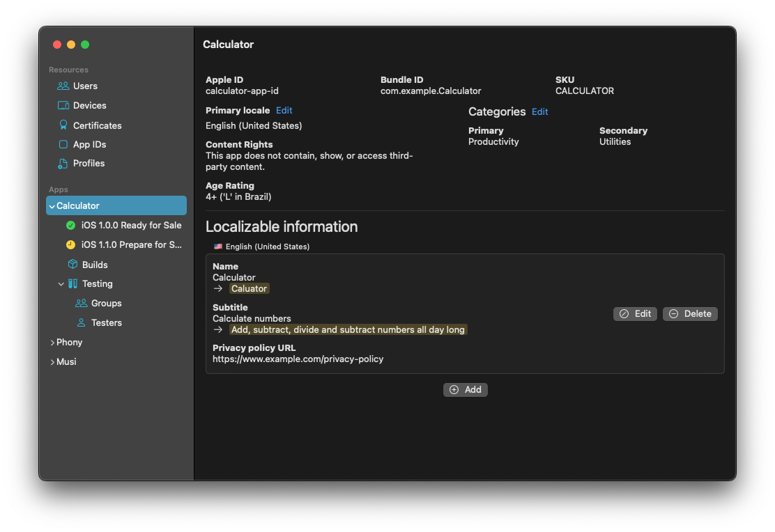
Task: Click the current name 'Calculator' under Name
Action: pyautogui.click(x=233, y=278)
